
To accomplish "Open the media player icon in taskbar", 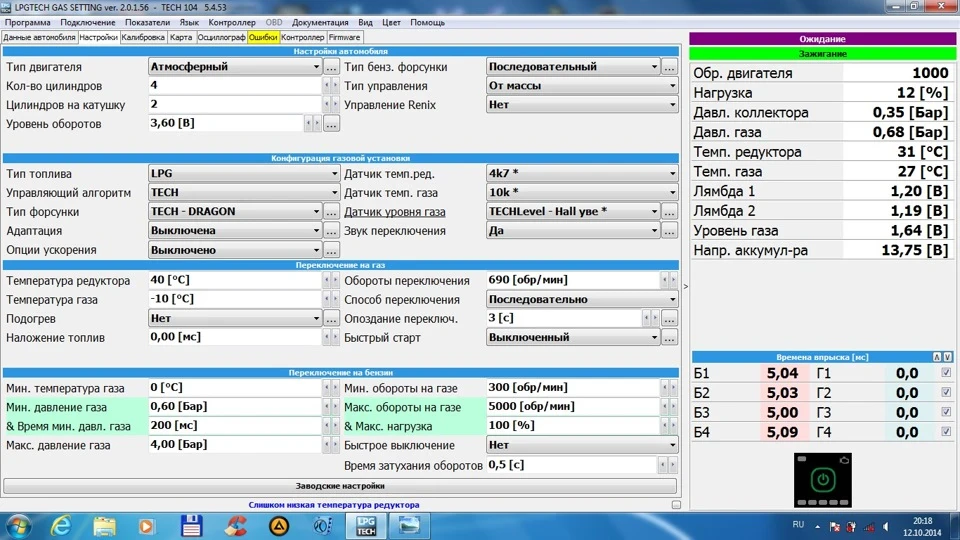I will pos(146,526).
